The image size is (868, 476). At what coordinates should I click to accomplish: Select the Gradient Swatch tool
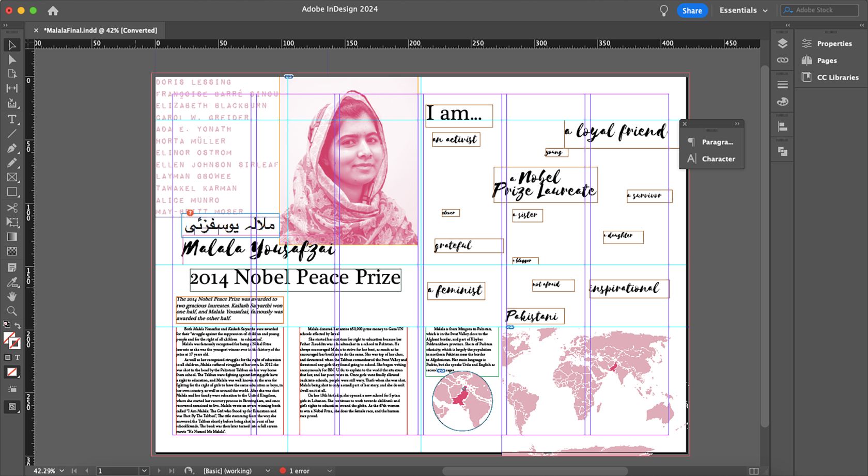[x=12, y=236]
